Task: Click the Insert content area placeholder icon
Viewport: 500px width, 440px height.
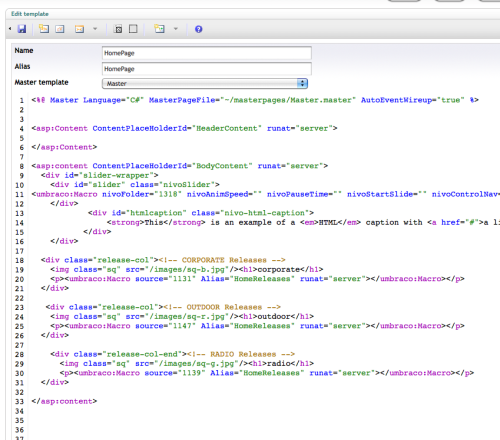Action: (x=118, y=29)
